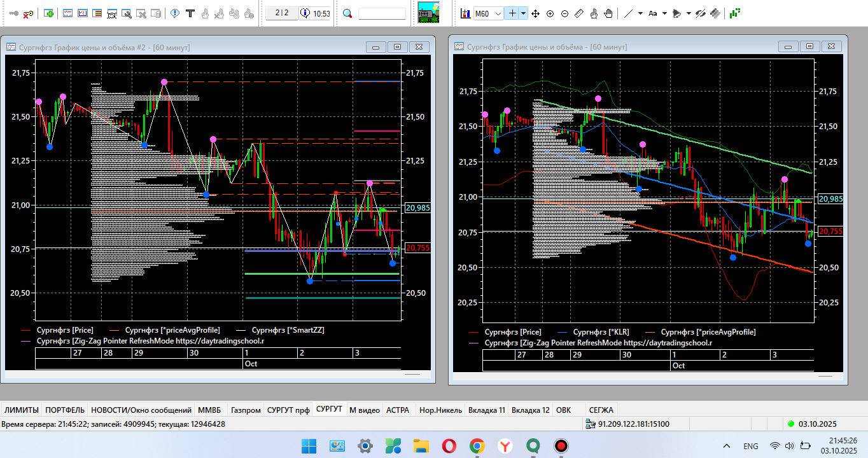Click the 2|2 button in toolbar
The height and width of the screenshot is (458, 868).
pos(281,13)
